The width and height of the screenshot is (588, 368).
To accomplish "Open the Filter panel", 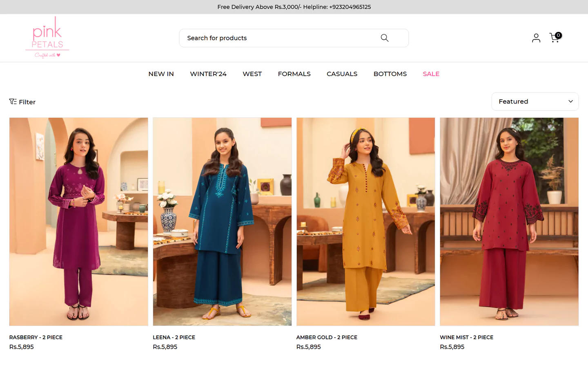I will (x=22, y=102).
